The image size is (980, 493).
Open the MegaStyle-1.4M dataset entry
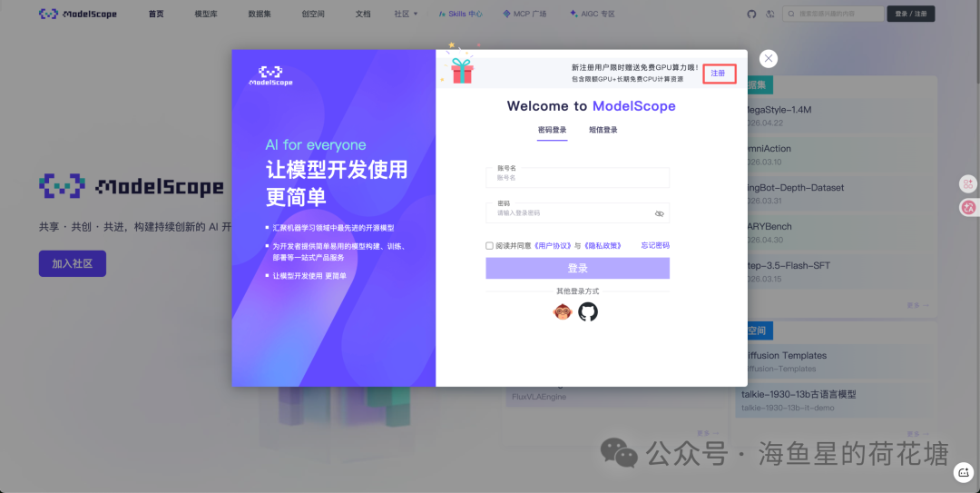(837, 115)
